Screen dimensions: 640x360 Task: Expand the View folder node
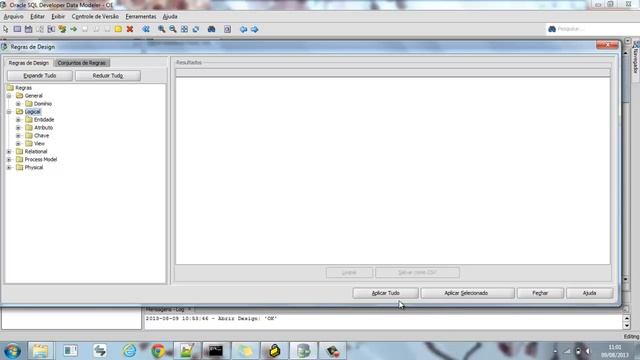click(x=18, y=143)
